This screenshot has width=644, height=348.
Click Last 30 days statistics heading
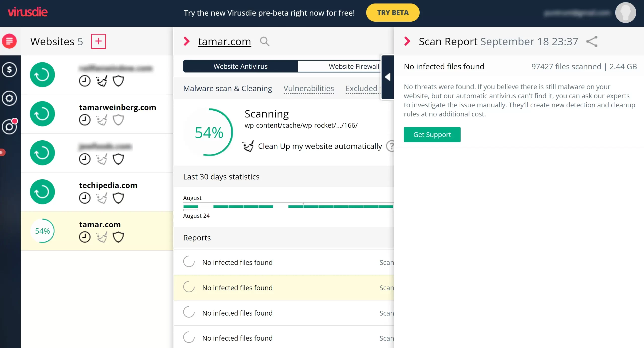point(221,177)
